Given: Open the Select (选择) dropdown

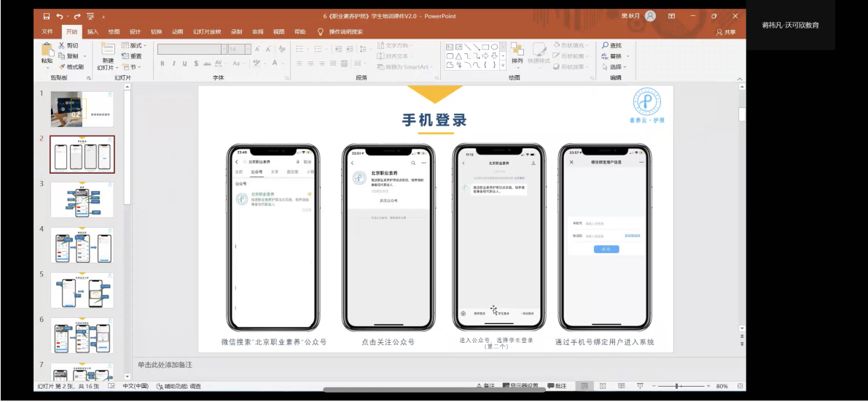Looking at the screenshot, I should [616, 66].
